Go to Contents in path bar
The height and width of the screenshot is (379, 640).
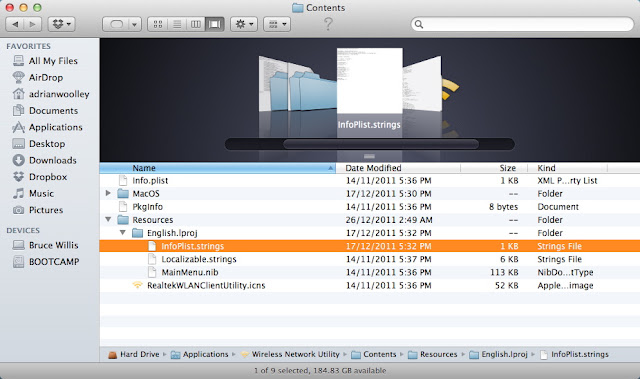click(374, 355)
